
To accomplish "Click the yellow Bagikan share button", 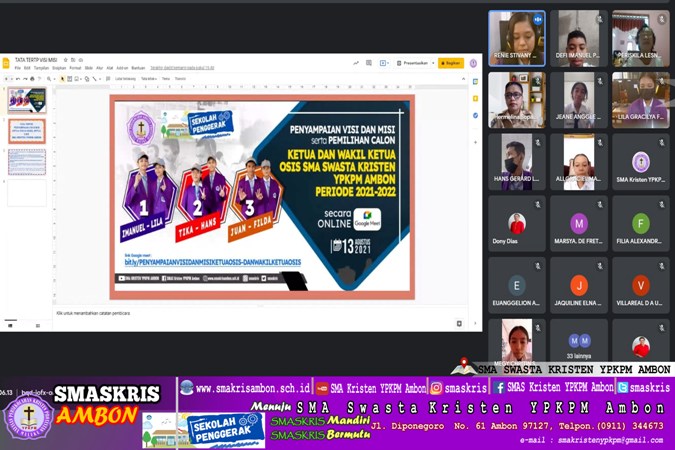I will coord(451,63).
